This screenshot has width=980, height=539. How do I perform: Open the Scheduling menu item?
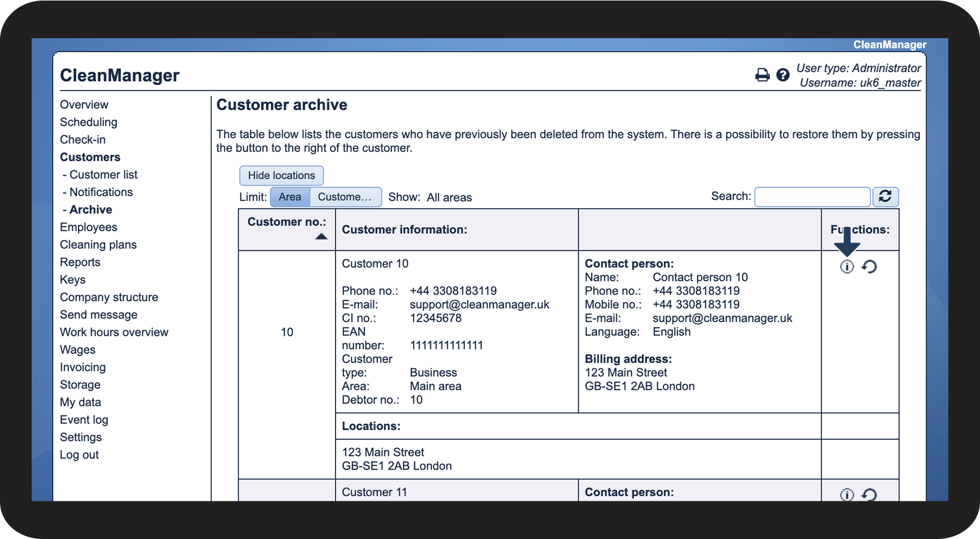tap(89, 122)
